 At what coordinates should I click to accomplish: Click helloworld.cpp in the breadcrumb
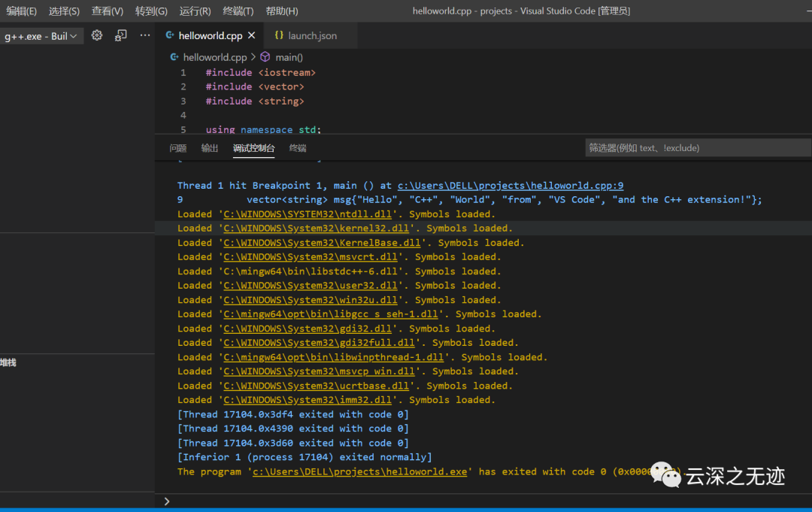[215, 57]
